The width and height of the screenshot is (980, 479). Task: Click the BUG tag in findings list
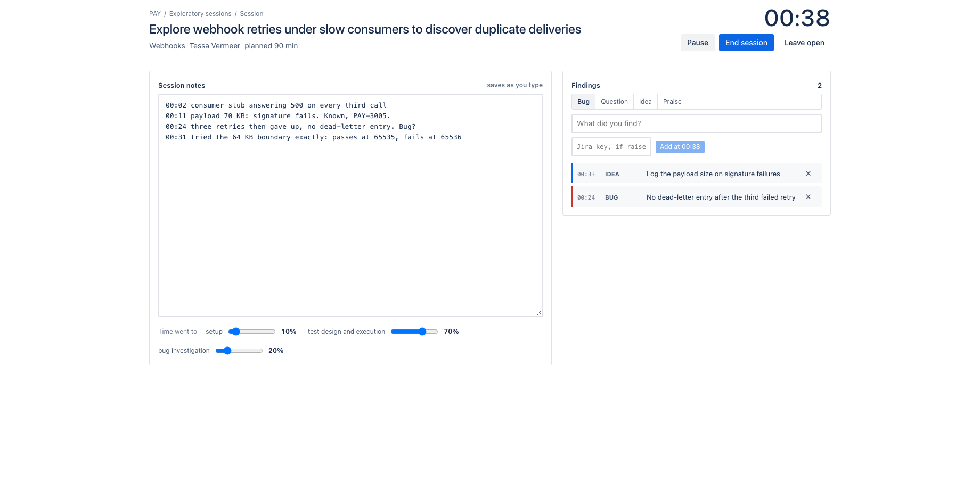[611, 197]
